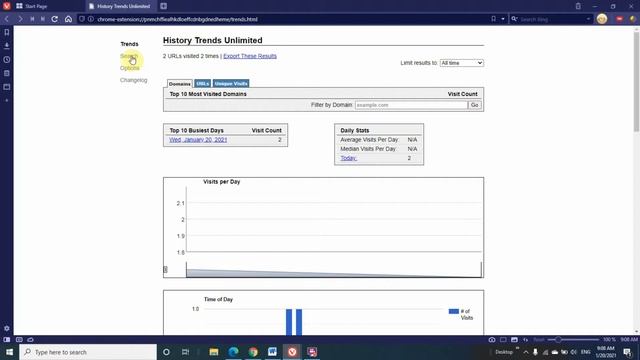Screen dimensions: 640x360
Task: Add a web panel with plus
Action: [x=7, y=100]
